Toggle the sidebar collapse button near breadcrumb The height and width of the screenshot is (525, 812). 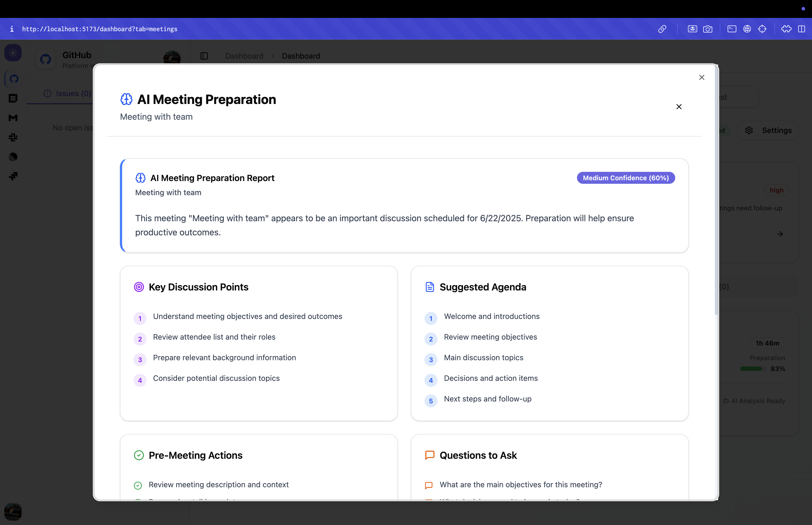pyautogui.click(x=204, y=56)
